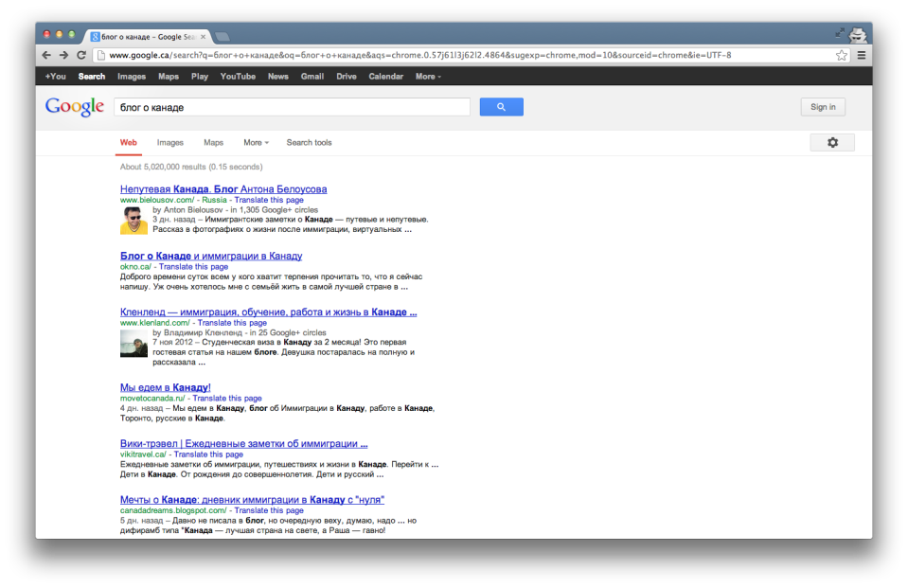The image size is (908, 588).
Task: Go forward with the browser forward arrow
Action: point(63,55)
